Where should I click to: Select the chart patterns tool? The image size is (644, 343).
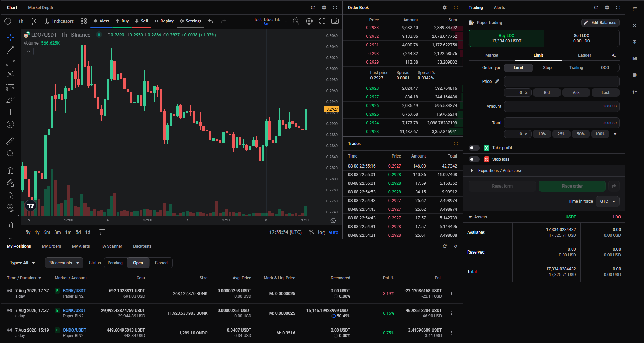[10, 75]
